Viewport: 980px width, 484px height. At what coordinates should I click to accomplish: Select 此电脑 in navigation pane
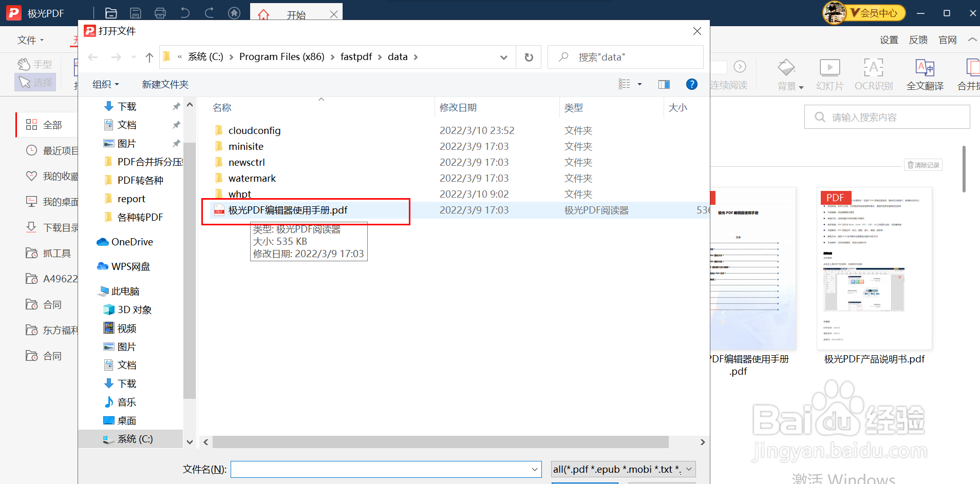(x=125, y=291)
